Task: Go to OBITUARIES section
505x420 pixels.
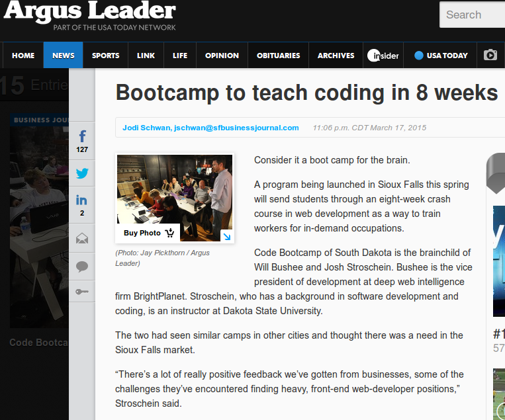Action: (x=278, y=56)
